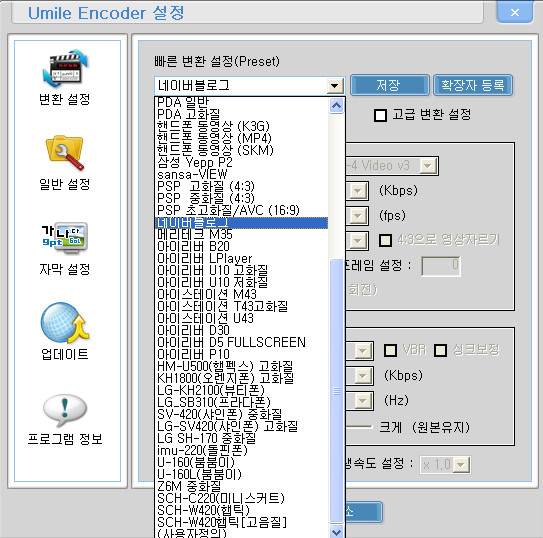Choose 아이리버 P10 preset
543x538 pixels.
[x=242, y=354]
